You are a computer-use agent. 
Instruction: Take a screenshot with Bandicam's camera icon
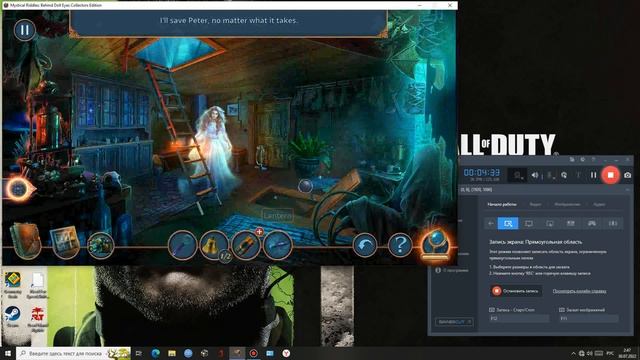coord(627,175)
